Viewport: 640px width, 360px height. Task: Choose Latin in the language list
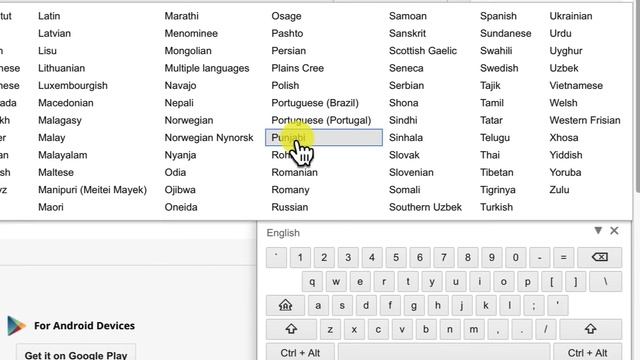[49, 16]
